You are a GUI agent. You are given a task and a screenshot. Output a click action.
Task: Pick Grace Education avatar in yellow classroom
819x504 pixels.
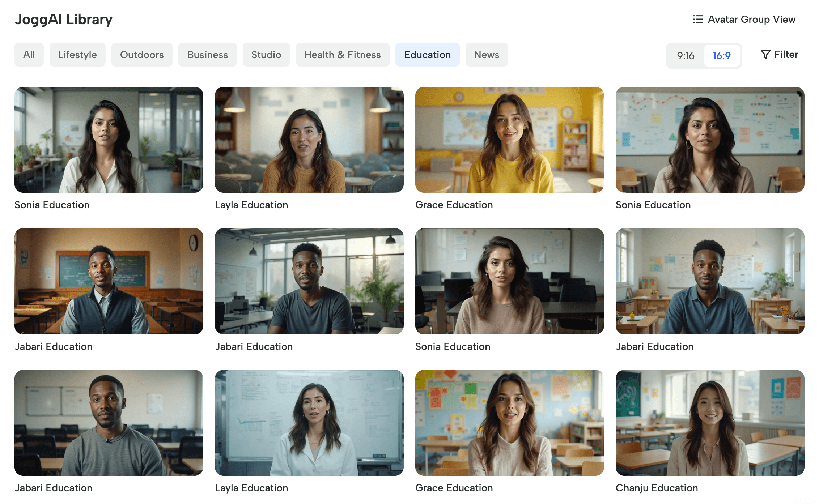point(510,140)
